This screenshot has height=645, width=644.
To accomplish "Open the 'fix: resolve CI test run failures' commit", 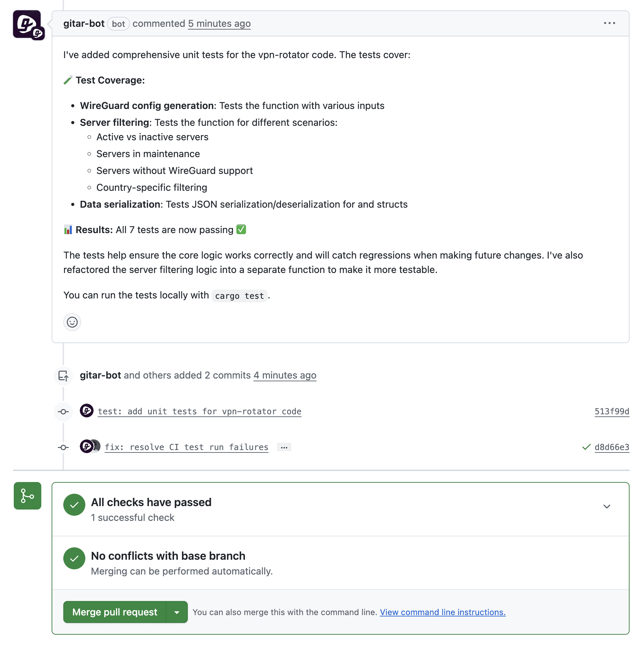I will (x=186, y=447).
